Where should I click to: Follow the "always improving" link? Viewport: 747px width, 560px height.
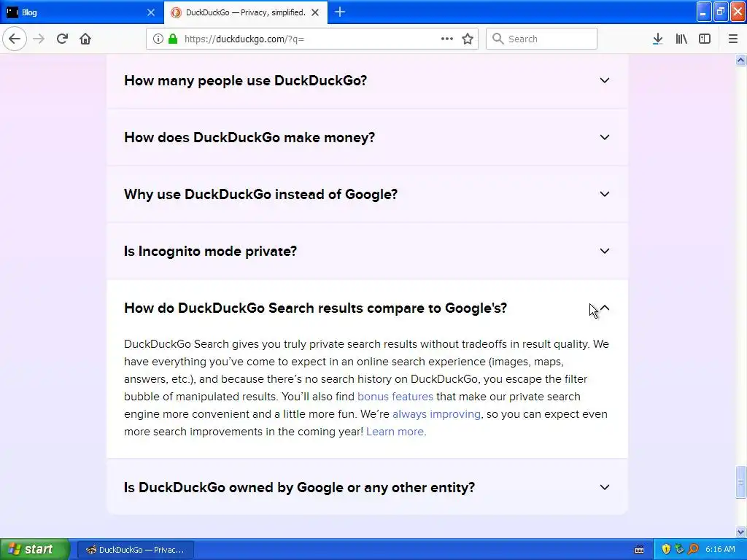tap(436, 414)
